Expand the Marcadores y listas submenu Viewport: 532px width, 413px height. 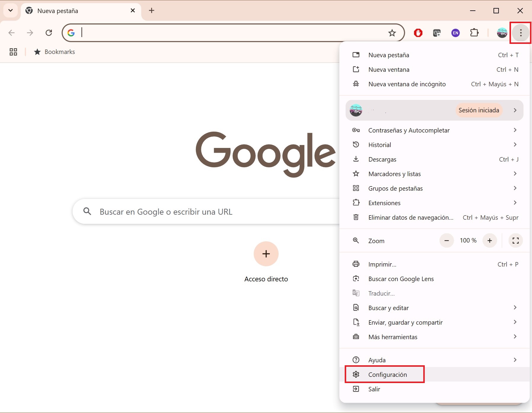[x=434, y=174]
